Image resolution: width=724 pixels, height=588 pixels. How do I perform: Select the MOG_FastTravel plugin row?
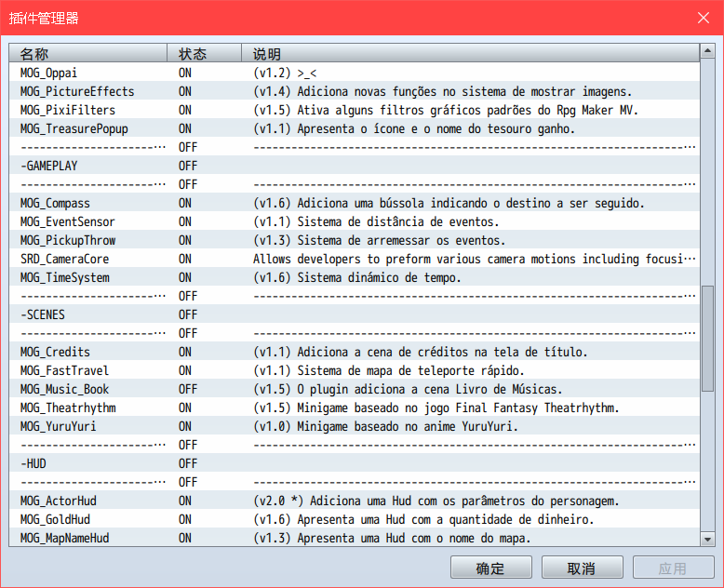(355, 370)
